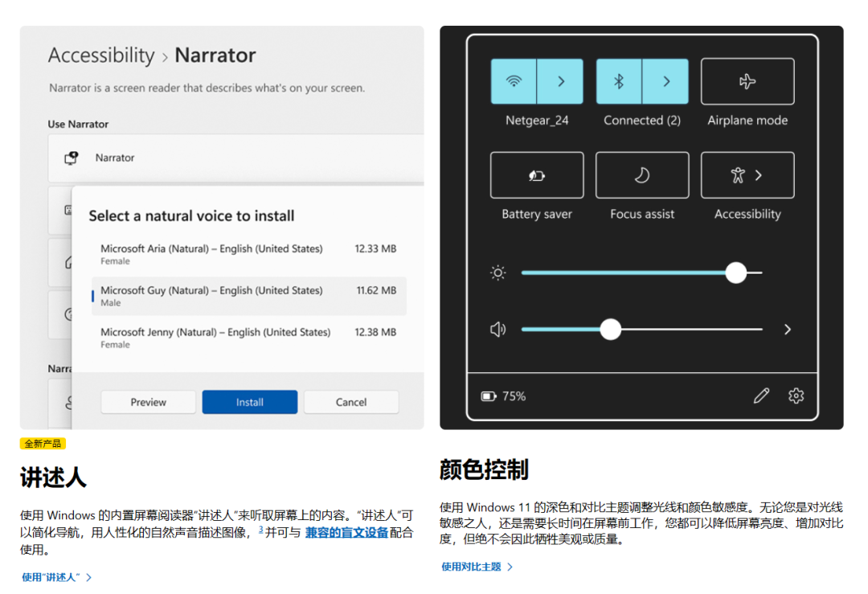Click the Focus assist label text
Image resolution: width=868 pixels, height=594 pixels.
click(642, 214)
